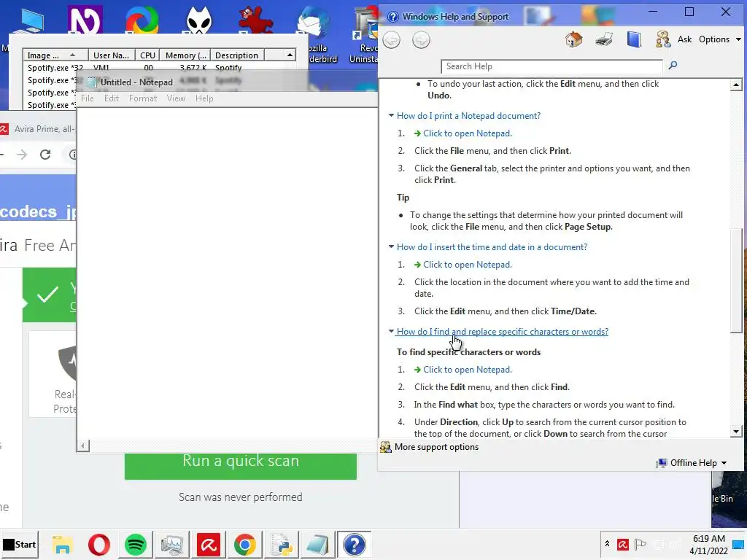Open the Notepad Format menu

coord(143,98)
